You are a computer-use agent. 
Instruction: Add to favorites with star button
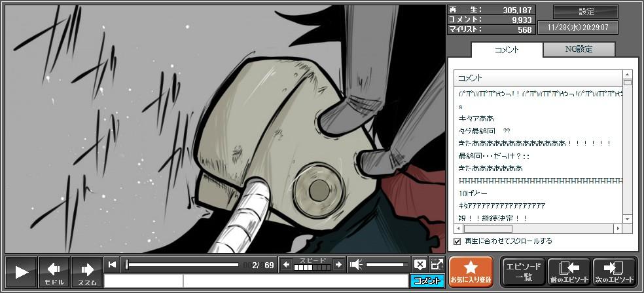471,271
